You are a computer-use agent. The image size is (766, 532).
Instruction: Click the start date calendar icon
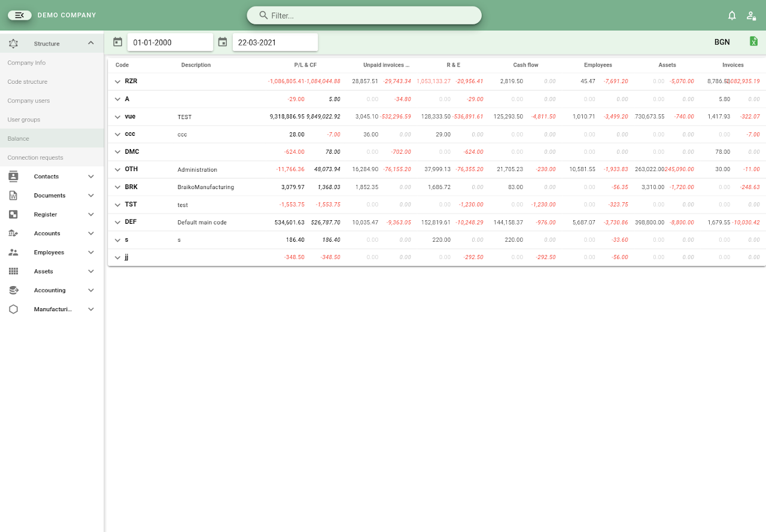click(x=117, y=42)
